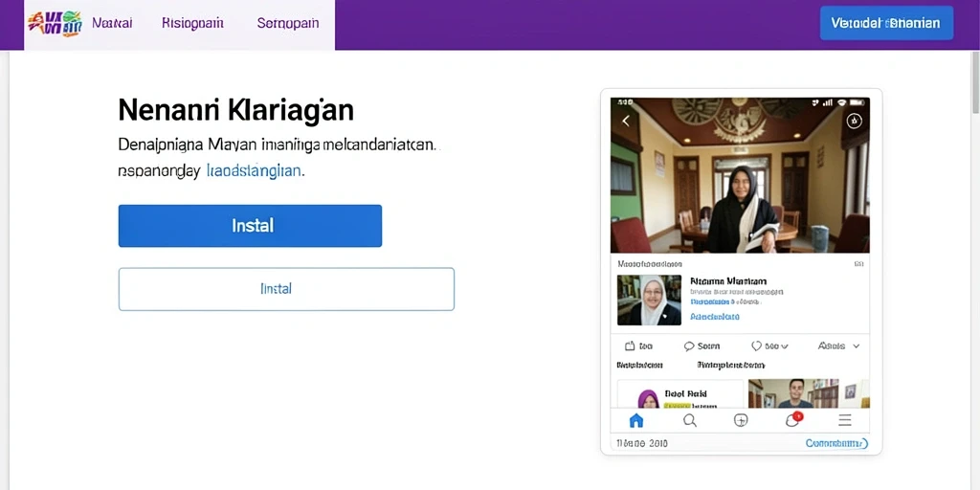980x490 pixels.
Task: Click the solid blue Instal button
Action: (250, 226)
